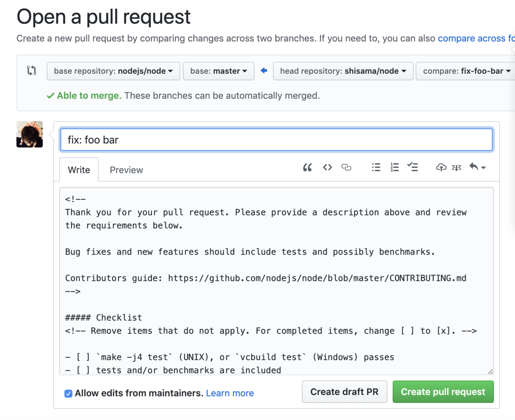515x420 pixels.
Task: Open the base: master branch dropdown
Action: [x=218, y=71]
